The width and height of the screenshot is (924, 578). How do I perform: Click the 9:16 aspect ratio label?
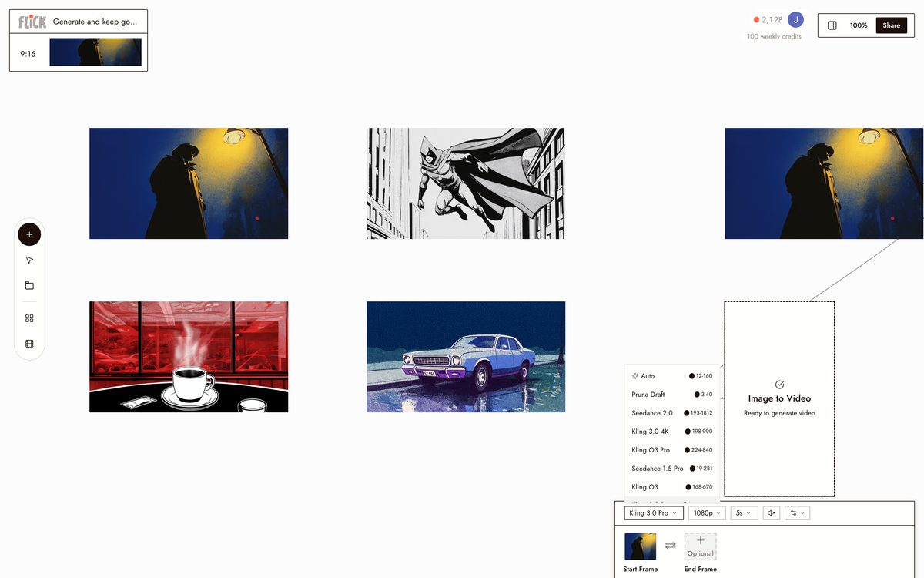(28, 54)
